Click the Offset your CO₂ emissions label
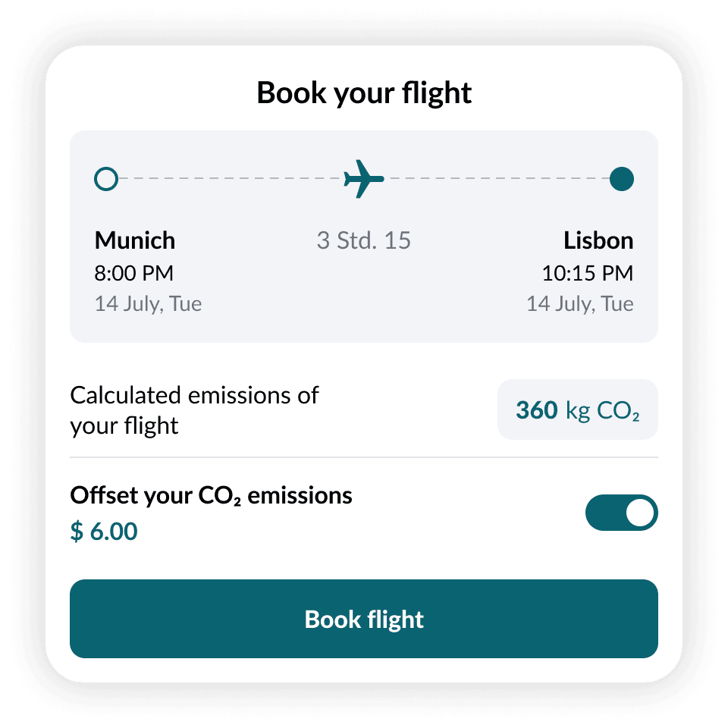 click(x=212, y=496)
